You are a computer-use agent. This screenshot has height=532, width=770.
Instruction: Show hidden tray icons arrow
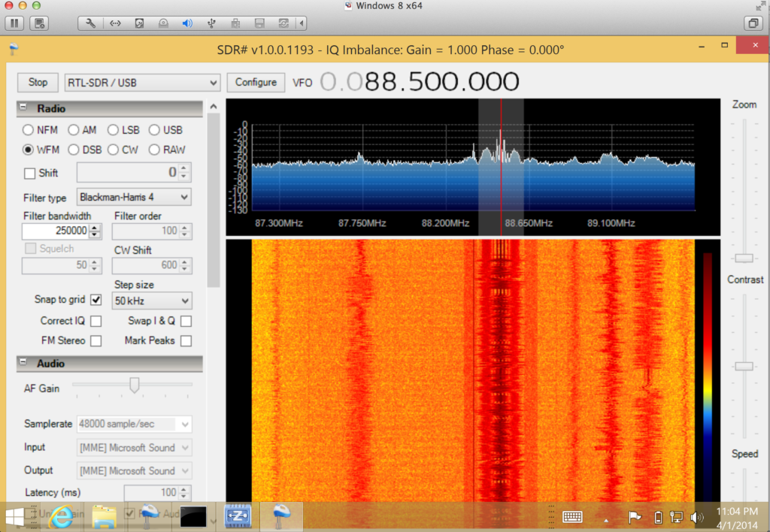[606, 520]
